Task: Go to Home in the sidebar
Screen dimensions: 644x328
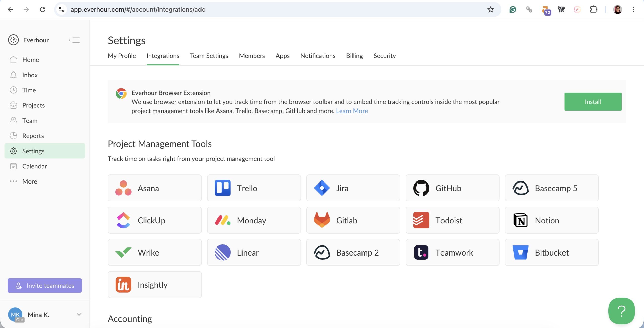Action: click(45, 60)
